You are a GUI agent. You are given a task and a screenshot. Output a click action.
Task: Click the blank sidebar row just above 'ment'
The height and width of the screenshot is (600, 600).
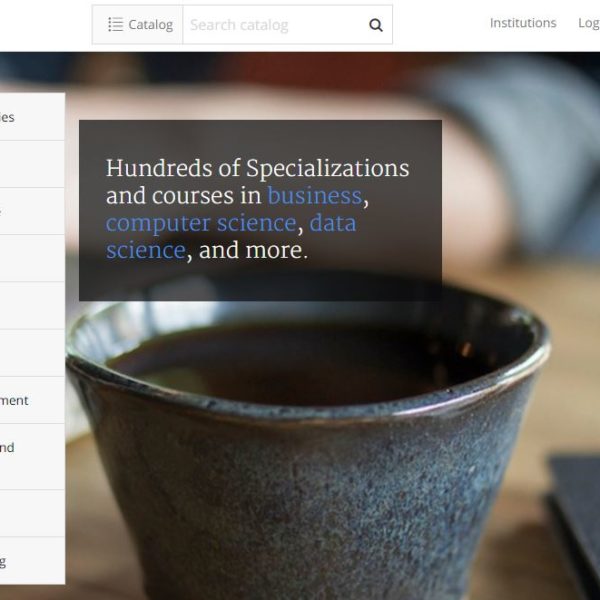[x=32, y=353]
